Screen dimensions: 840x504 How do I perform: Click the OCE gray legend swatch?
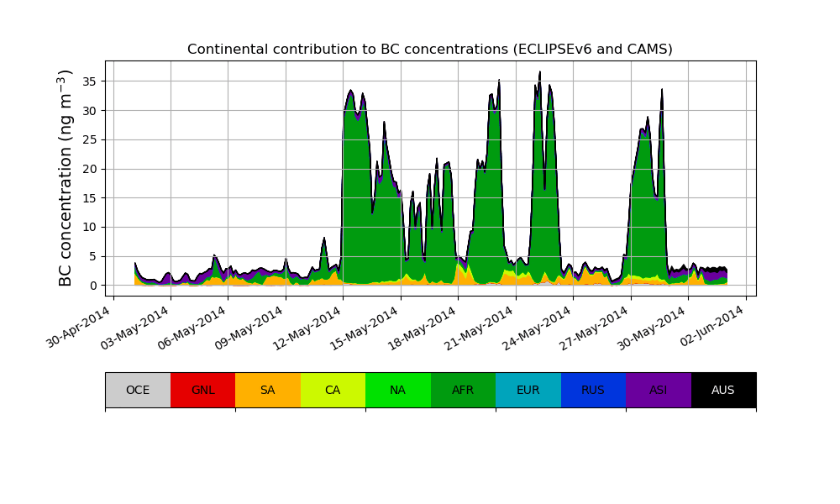coord(139,390)
